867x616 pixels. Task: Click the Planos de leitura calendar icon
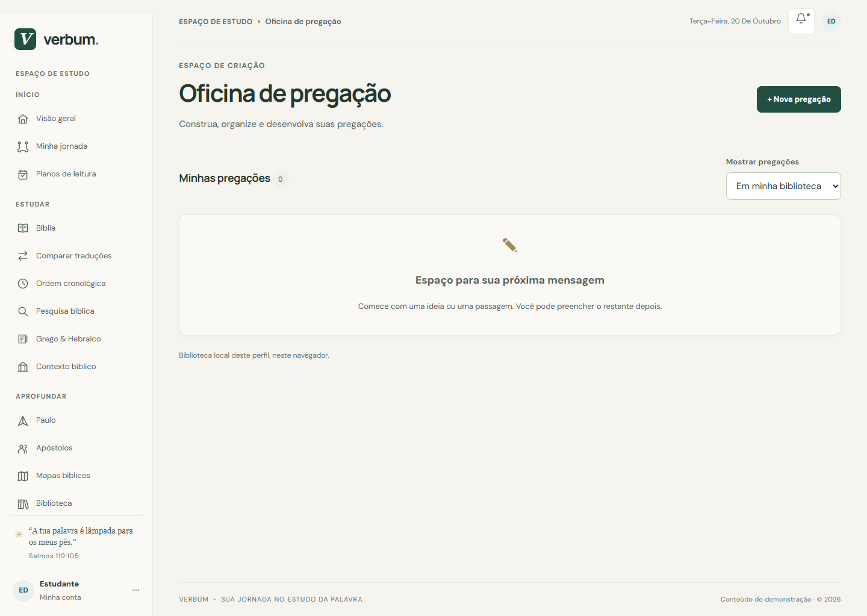click(23, 174)
